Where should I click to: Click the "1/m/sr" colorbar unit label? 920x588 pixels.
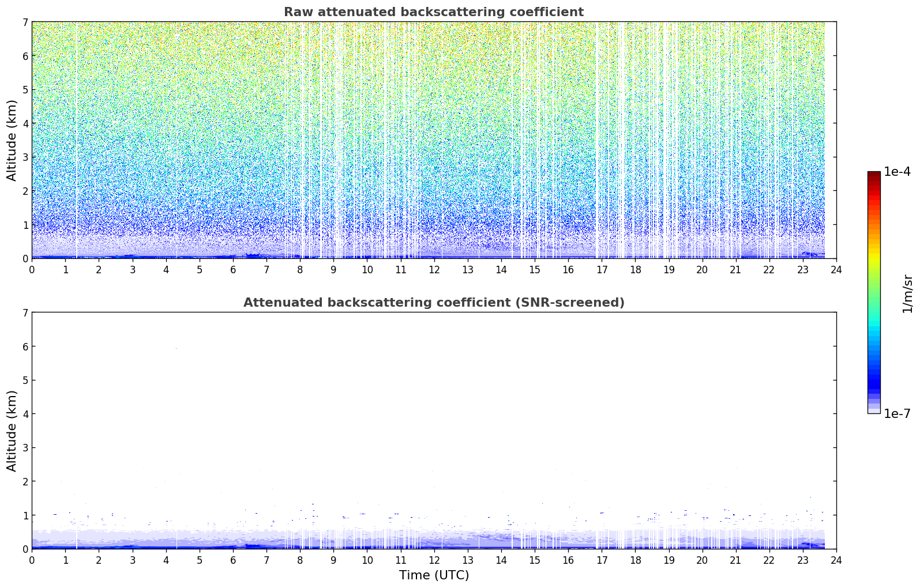coord(907,293)
